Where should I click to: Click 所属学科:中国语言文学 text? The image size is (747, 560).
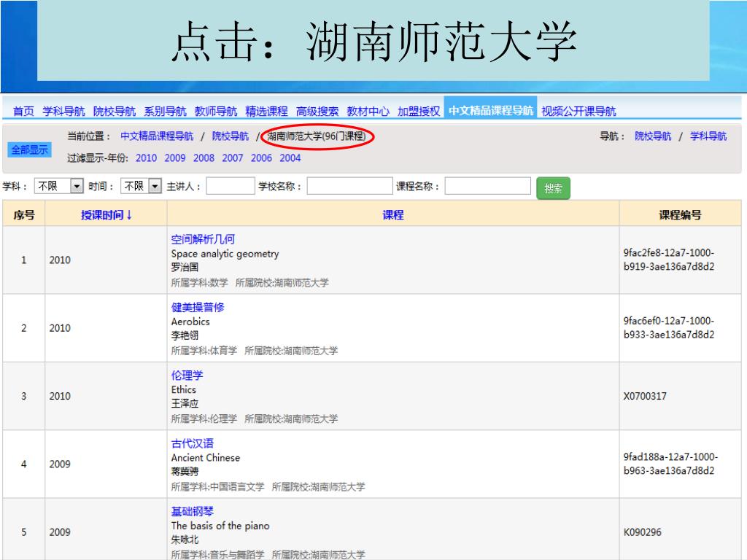pos(217,487)
